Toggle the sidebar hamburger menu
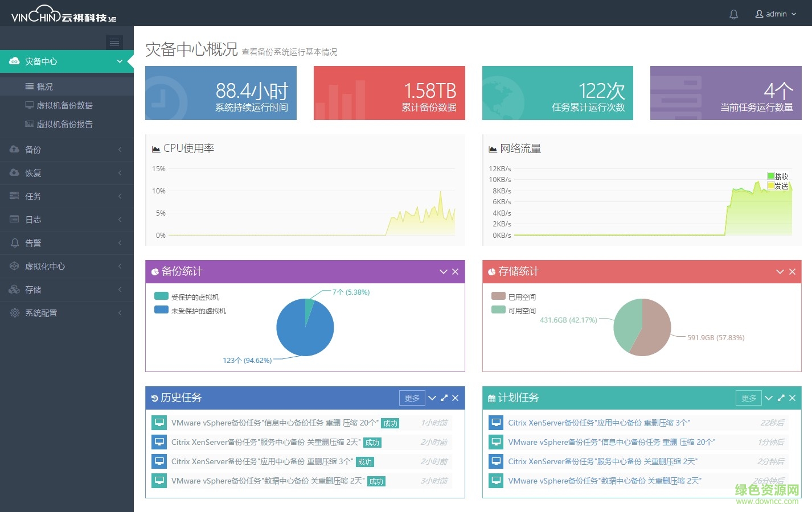Image resolution: width=812 pixels, height=512 pixels. [114, 42]
